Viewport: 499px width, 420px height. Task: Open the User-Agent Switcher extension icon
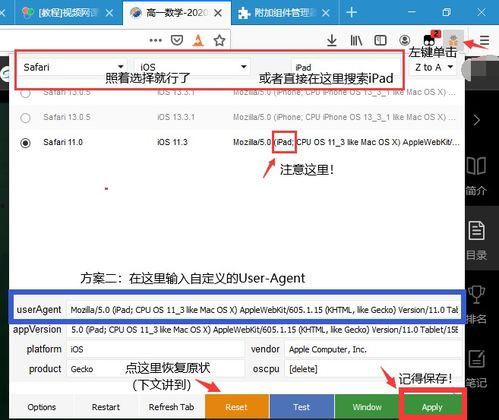[x=453, y=40]
